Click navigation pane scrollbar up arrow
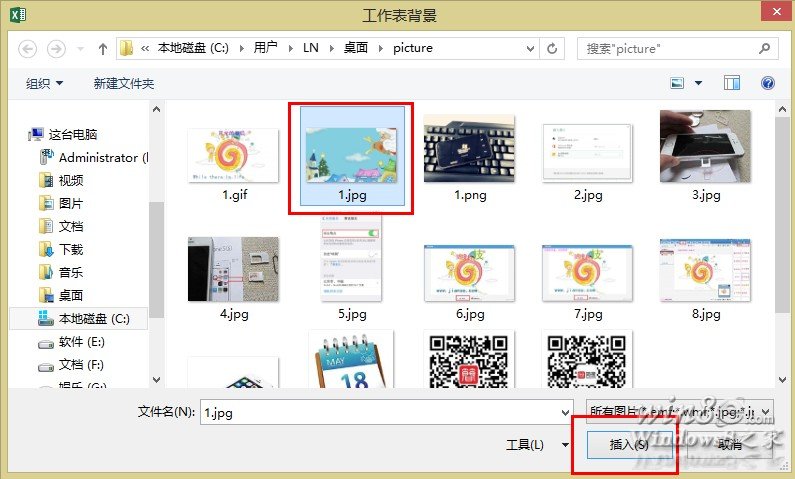Screen dimensions: 795x479 pyautogui.click(x=157, y=109)
